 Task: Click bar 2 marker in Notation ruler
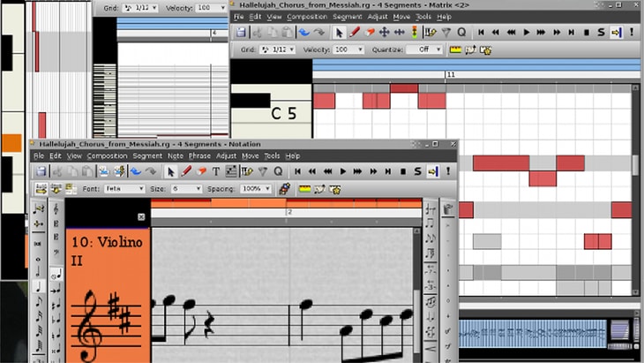click(289, 212)
